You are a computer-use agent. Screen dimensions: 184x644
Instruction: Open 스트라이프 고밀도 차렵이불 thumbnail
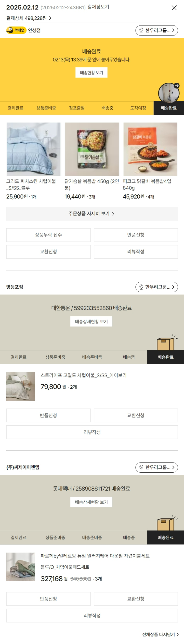[21, 386]
